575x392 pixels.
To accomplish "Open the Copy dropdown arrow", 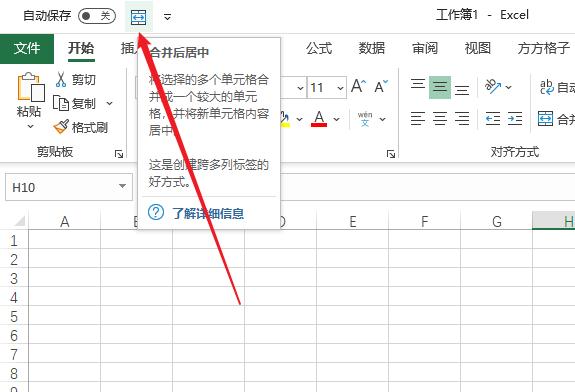I will coord(109,104).
